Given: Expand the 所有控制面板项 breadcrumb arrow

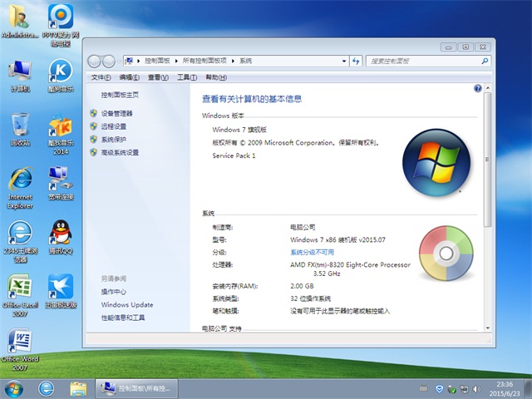Looking at the screenshot, I should (234, 61).
